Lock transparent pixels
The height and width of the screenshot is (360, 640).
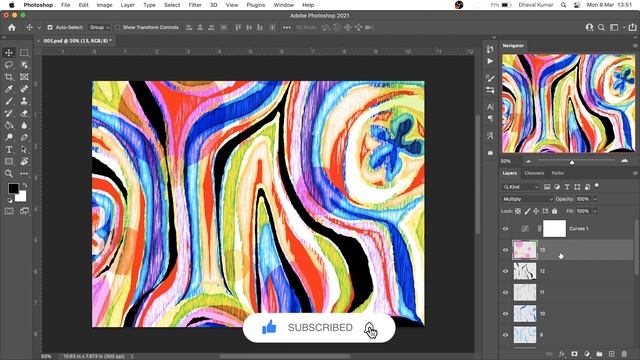point(518,211)
